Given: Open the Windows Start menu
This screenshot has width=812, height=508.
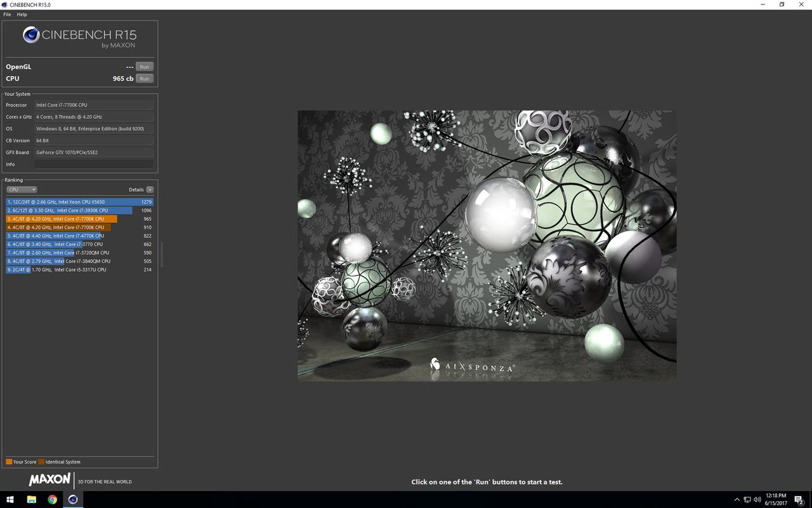Looking at the screenshot, I should (10, 500).
